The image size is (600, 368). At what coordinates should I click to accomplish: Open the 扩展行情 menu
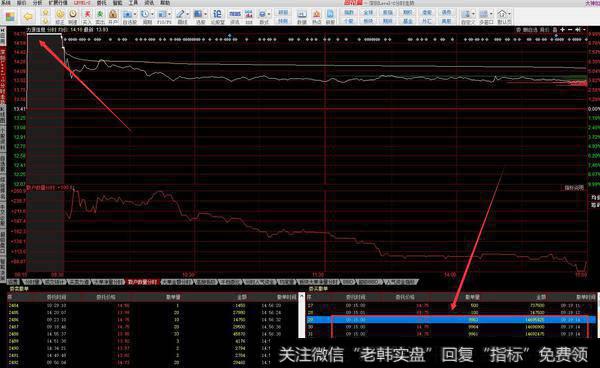pyautogui.click(x=58, y=3)
